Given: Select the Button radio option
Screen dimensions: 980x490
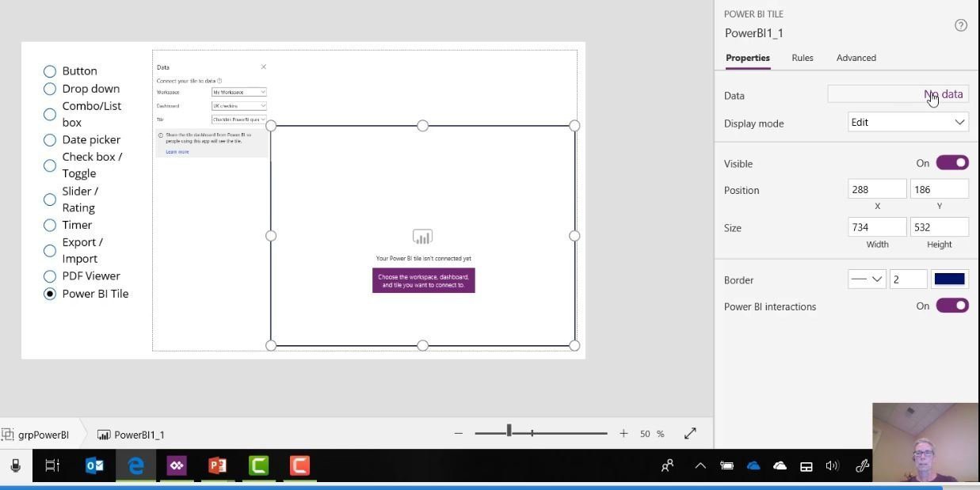Looking at the screenshot, I should click(50, 71).
